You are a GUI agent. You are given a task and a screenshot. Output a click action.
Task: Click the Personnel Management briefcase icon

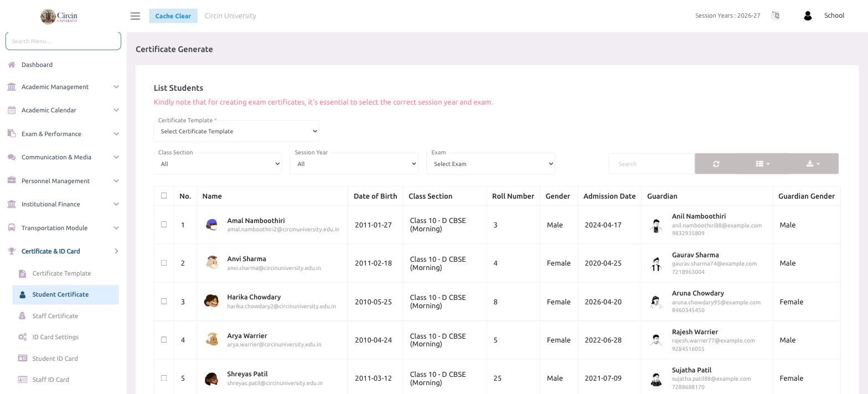click(12, 180)
